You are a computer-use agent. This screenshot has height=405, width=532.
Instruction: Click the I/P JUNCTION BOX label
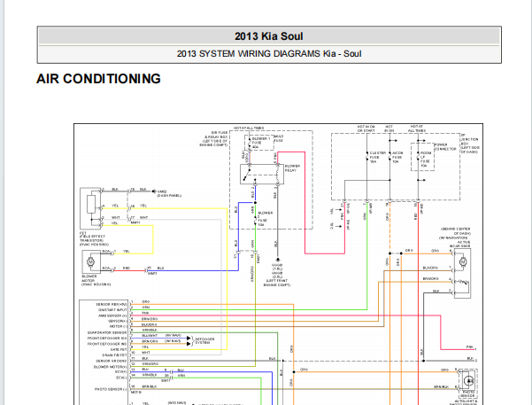click(x=469, y=144)
